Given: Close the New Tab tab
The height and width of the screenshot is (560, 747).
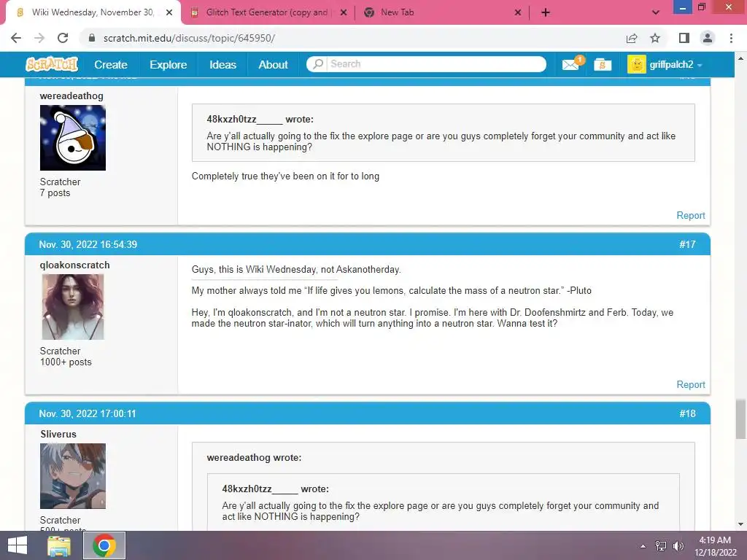Looking at the screenshot, I should pyautogui.click(x=518, y=13).
